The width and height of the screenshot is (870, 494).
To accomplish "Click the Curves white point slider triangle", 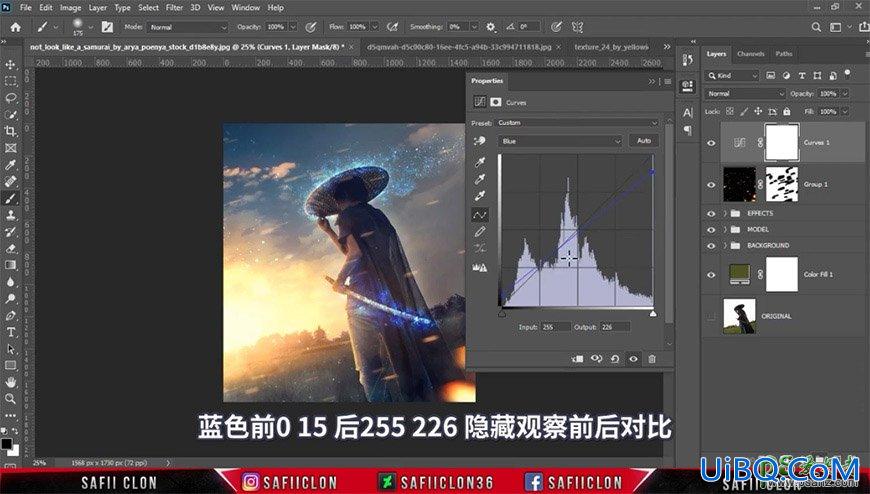I will tap(653, 314).
